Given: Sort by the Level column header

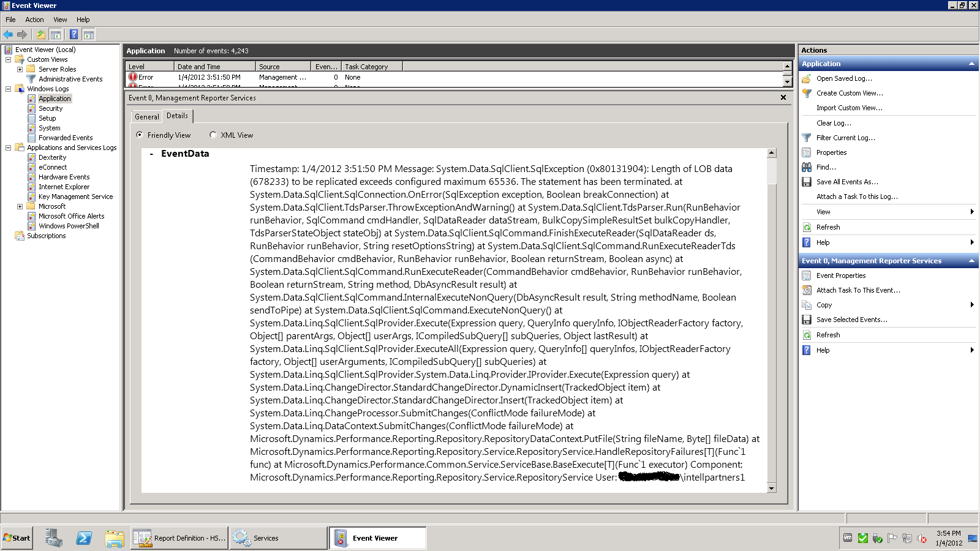Looking at the screenshot, I should [150, 66].
